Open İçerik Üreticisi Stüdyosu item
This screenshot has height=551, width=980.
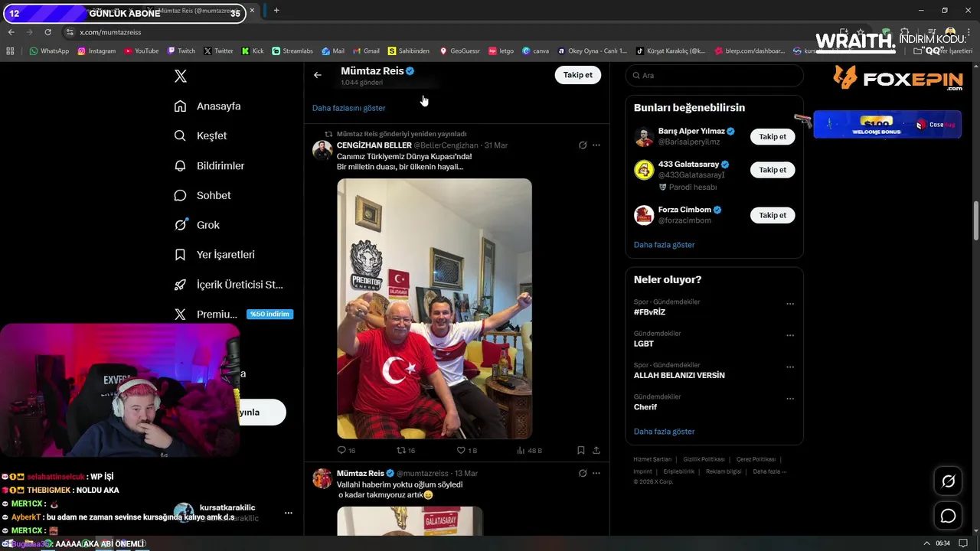pos(228,285)
